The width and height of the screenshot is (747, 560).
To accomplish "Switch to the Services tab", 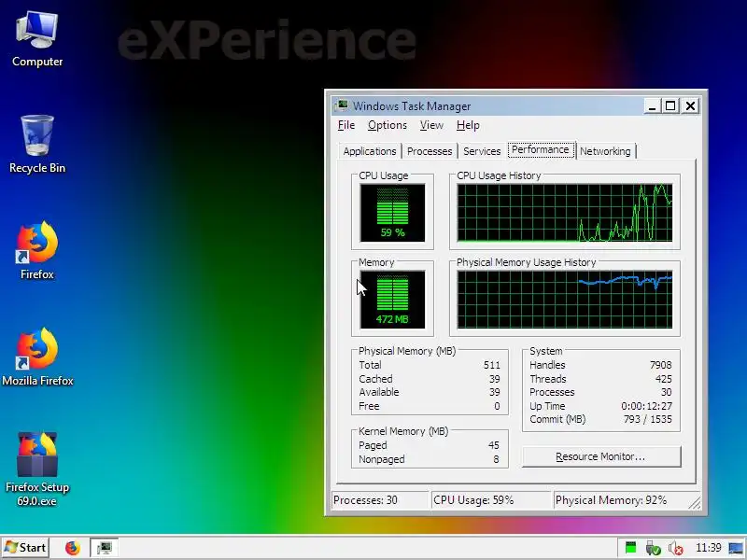I will (x=482, y=151).
